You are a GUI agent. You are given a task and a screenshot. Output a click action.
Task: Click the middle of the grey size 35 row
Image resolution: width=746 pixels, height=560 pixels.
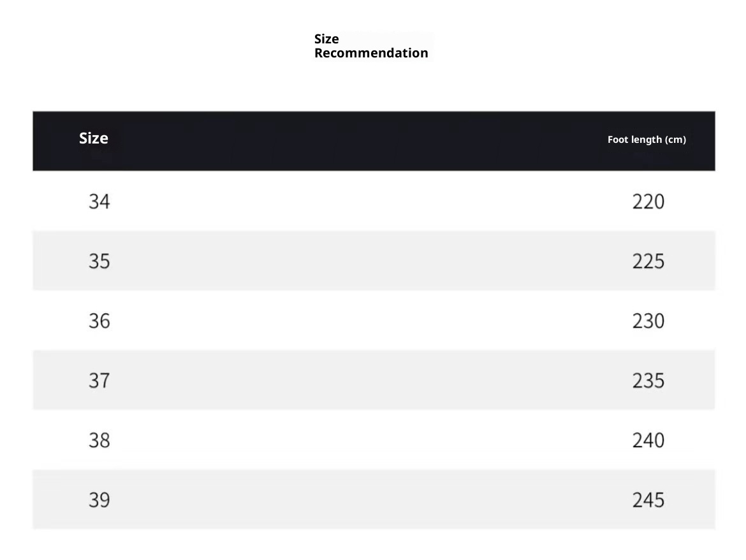pos(374,261)
